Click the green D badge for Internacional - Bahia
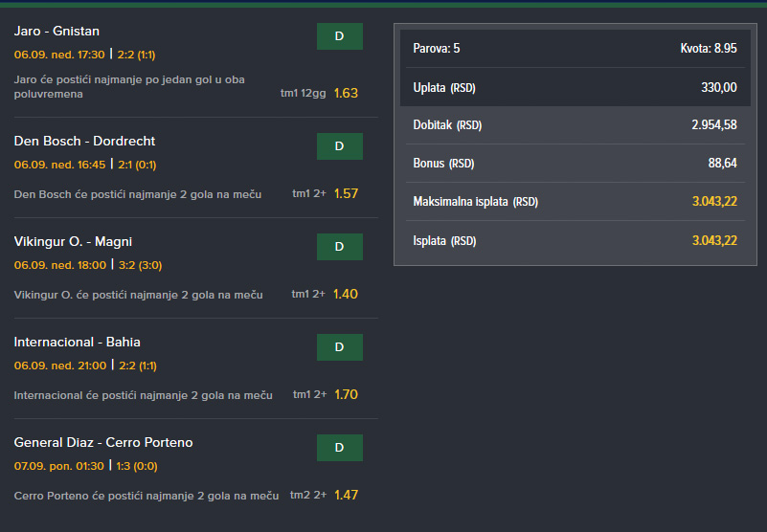The width and height of the screenshot is (767, 532). tap(339, 347)
